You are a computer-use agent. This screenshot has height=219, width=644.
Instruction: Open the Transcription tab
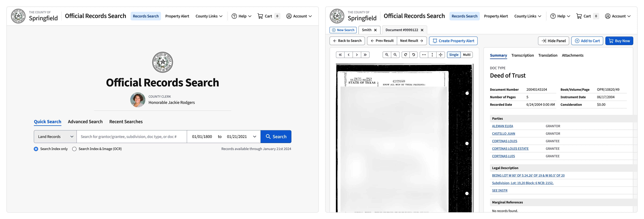[522, 56]
